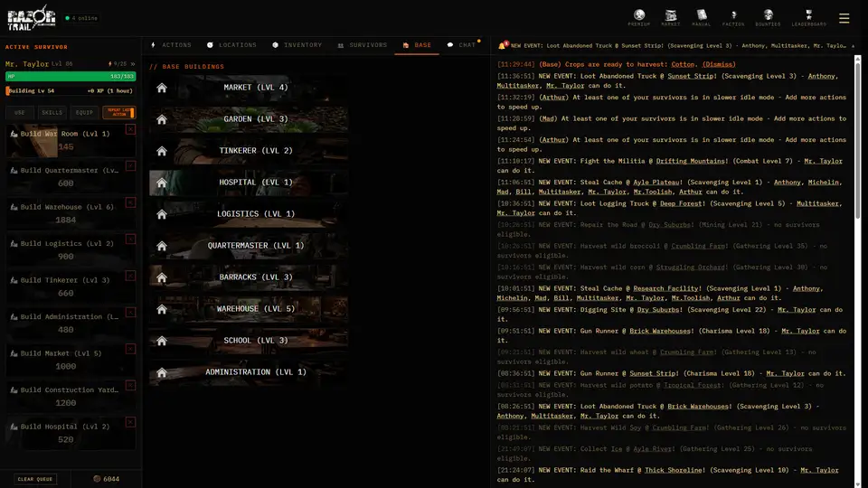Open the Manual book icon
This screenshot has width=868, height=488.
tap(702, 17)
